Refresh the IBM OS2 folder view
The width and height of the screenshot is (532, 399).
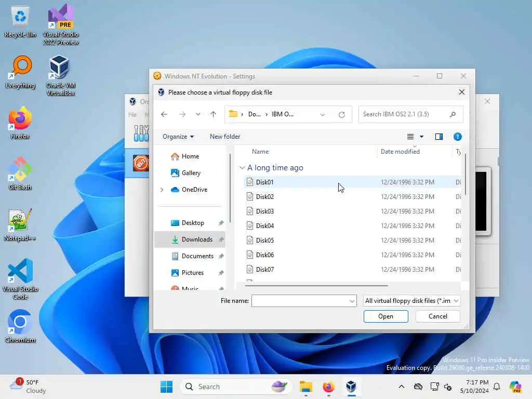(x=342, y=115)
